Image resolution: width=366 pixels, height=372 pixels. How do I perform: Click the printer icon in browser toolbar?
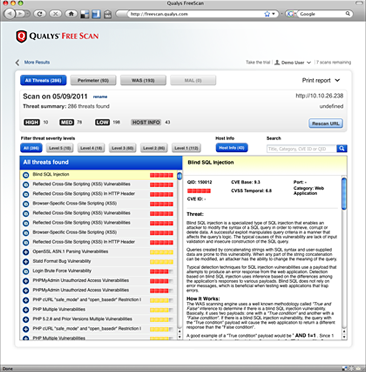107,14
